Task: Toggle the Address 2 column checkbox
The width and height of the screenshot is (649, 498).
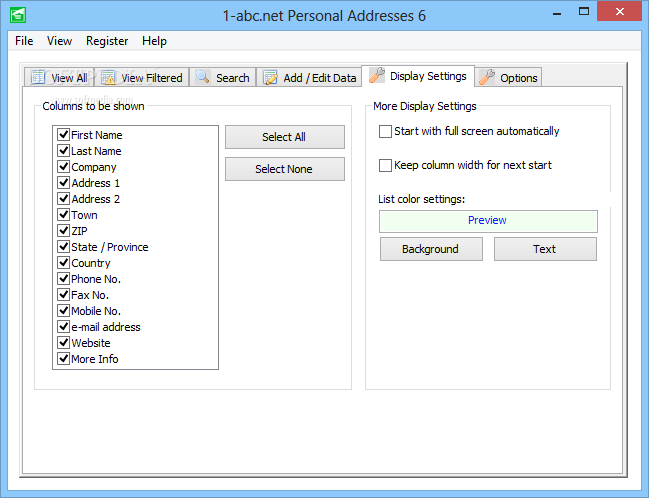Action: point(63,199)
